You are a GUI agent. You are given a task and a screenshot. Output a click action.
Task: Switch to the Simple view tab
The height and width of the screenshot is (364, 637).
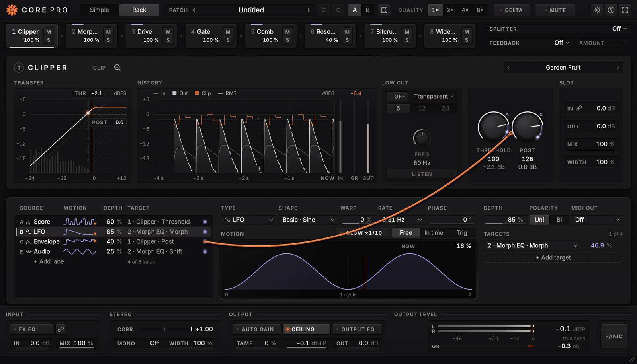coord(99,10)
